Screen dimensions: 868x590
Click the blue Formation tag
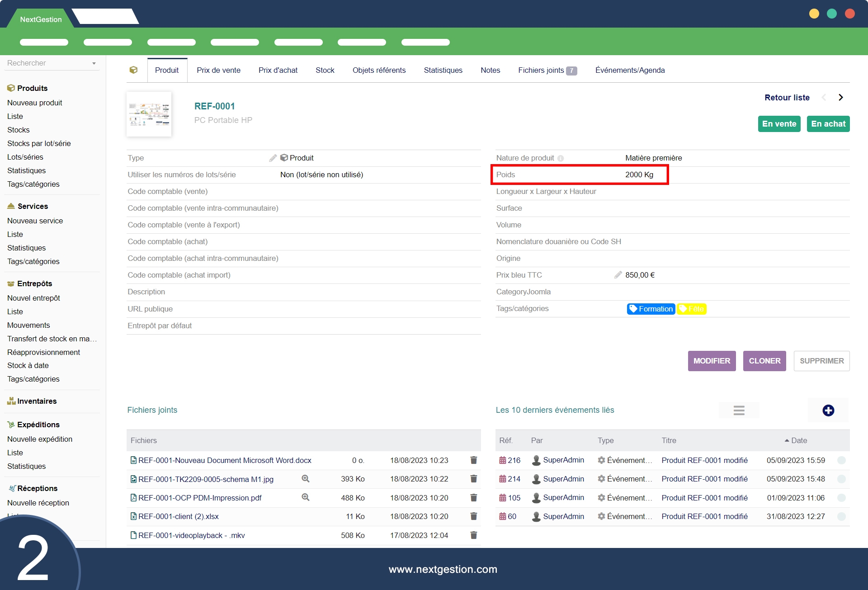[x=651, y=309]
